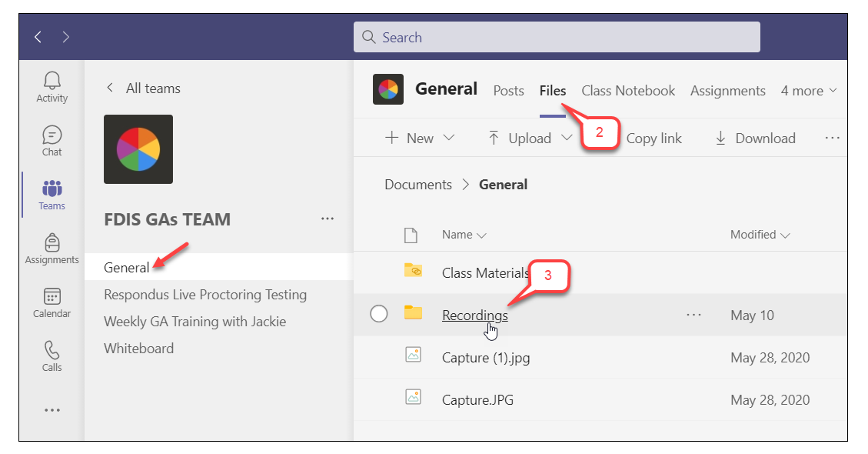
Task: Open Chat in the sidebar
Action: pos(52,140)
